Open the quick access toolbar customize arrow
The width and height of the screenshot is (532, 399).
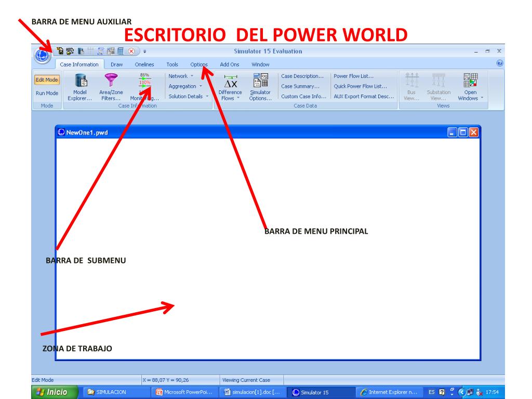pyautogui.click(x=144, y=51)
